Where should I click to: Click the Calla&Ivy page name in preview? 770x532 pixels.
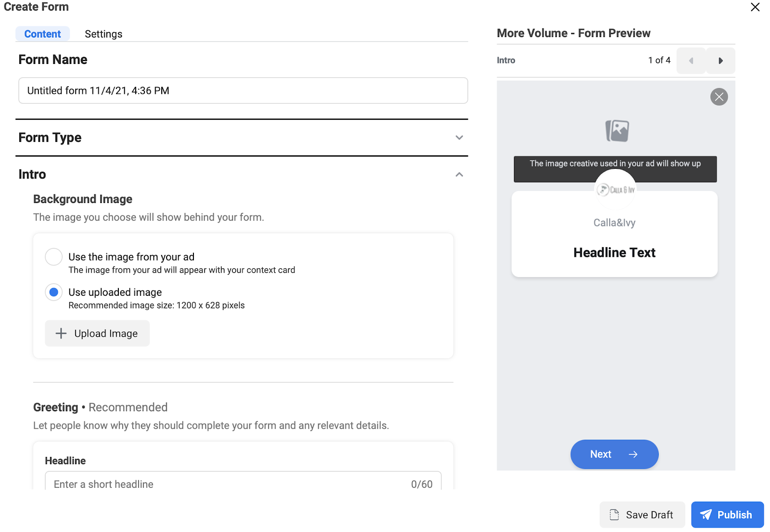pos(615,223)
